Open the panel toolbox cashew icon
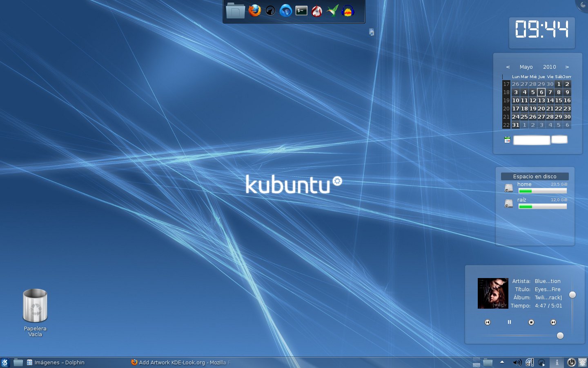 click(x=583, y=362)
